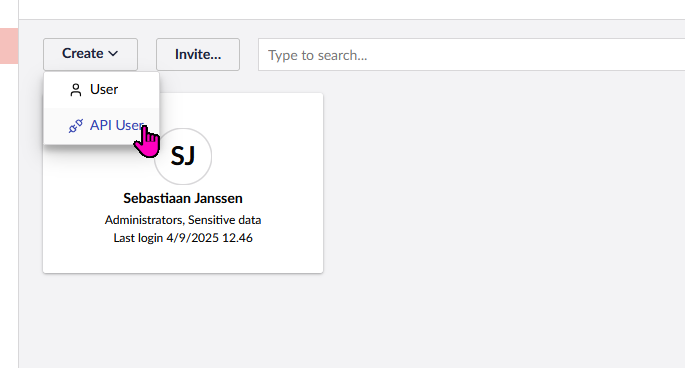Click the Invite... button
The width and height of the screenshot is (685, 368).
point(198,54)
